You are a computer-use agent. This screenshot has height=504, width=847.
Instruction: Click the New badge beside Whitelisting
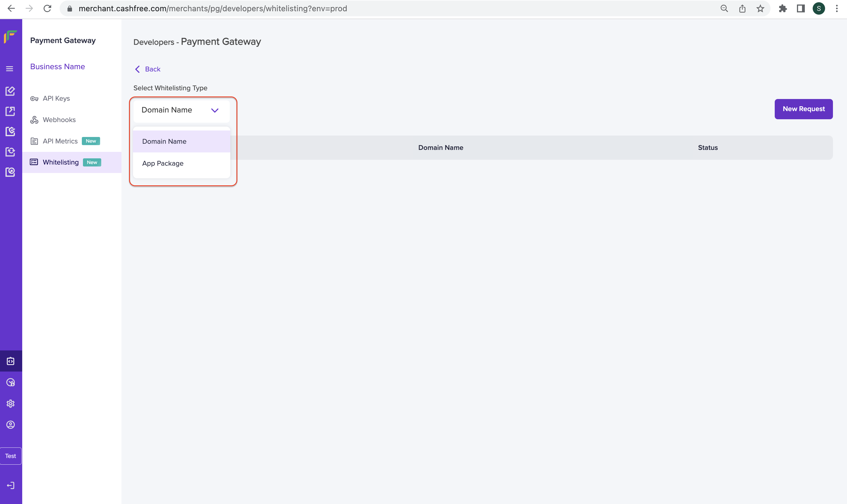coord(92,162)
